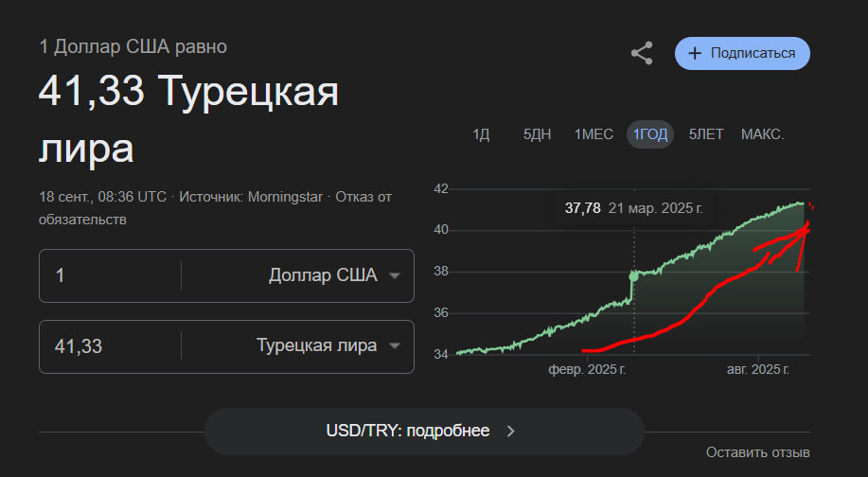Click the chart's rightmost endpoint dot
The image size is (868, 477).
point(803,203)
